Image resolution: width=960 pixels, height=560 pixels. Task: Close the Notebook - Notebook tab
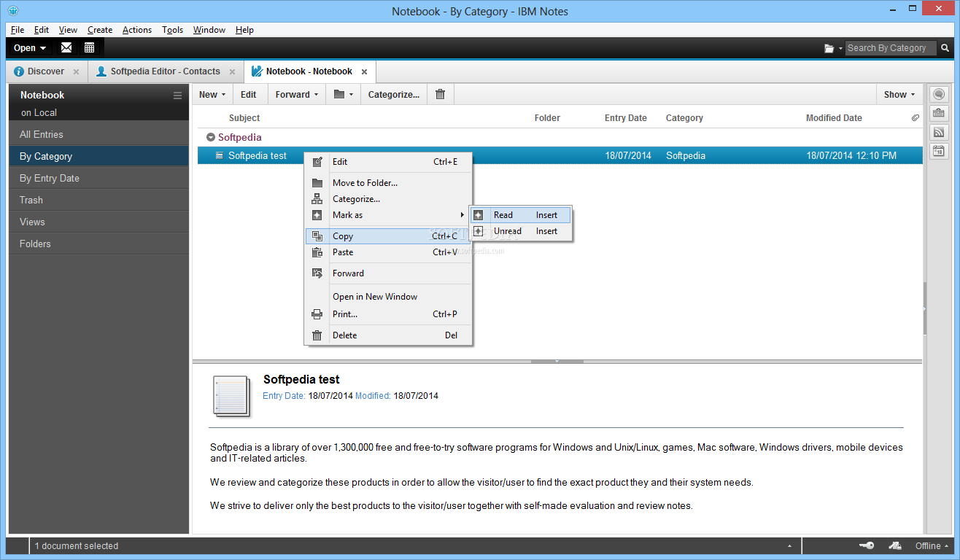(x=364, y=71)
